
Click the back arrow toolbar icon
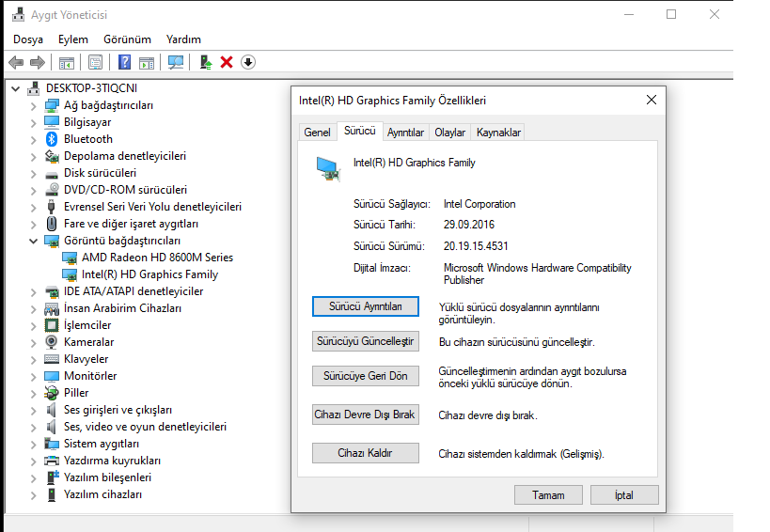[15, 62]
